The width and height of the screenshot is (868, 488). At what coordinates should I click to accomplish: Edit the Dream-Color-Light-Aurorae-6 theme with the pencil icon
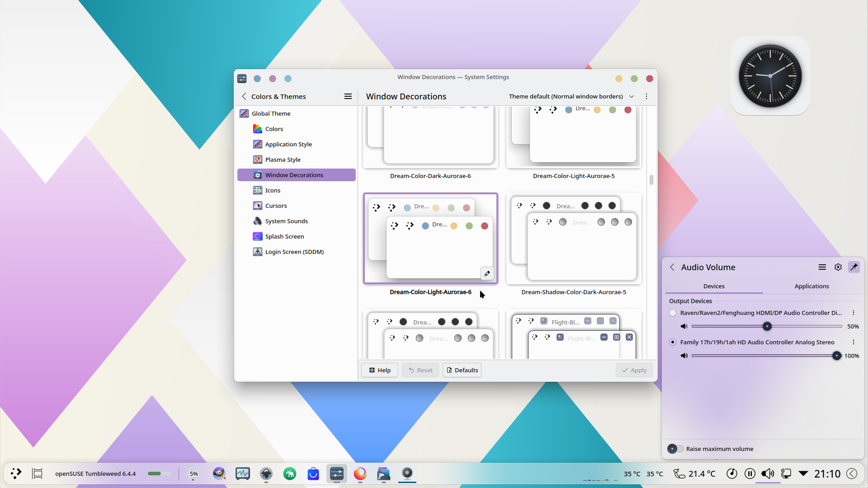pyautogui.click(x=487, y=273)
